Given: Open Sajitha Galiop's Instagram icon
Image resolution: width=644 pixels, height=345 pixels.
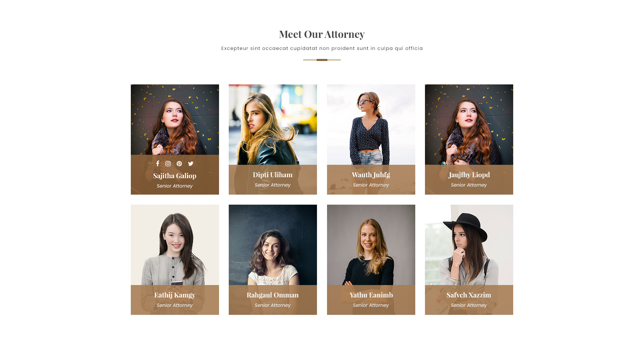Looking at the screenshot, I should coord(168,163).
